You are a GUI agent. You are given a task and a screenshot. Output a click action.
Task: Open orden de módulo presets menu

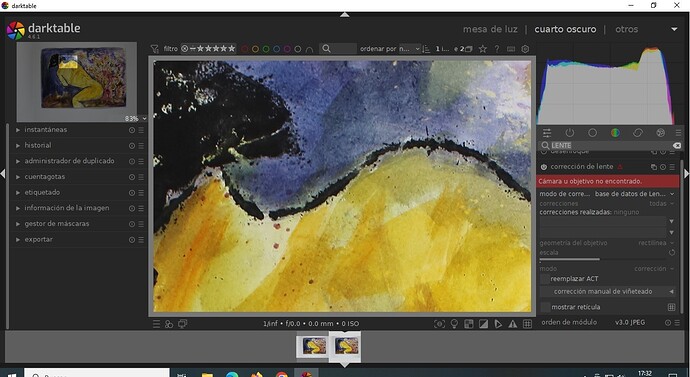click(x=676, y=322)
